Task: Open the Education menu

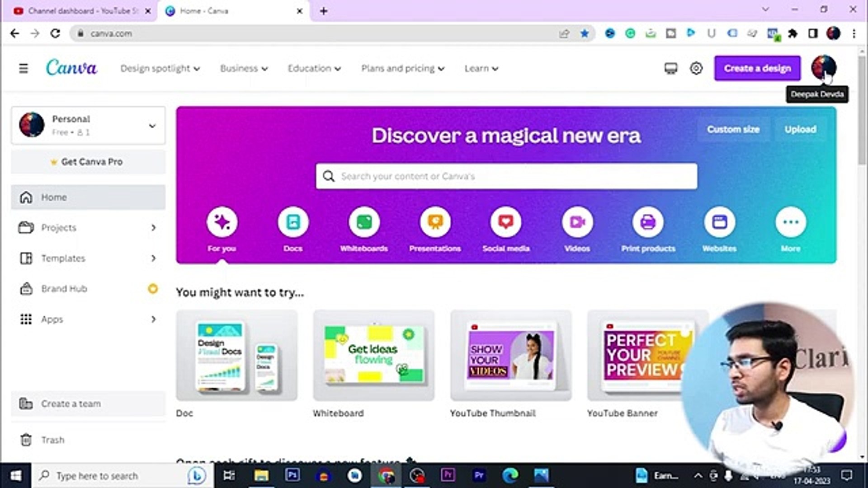Action: pos(314,68)
